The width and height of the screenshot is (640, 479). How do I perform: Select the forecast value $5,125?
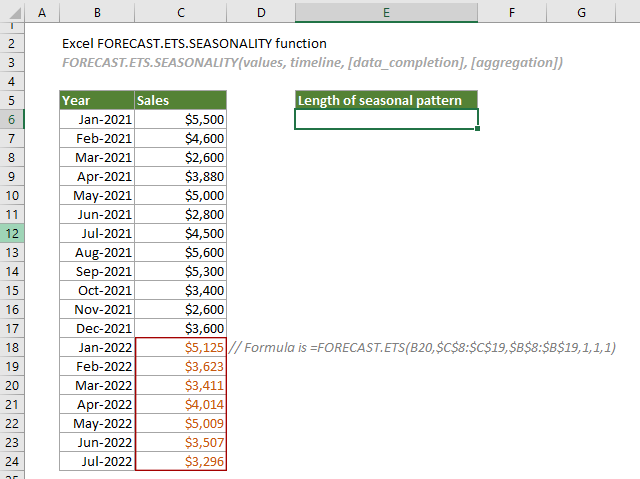(x=180, y=347)
